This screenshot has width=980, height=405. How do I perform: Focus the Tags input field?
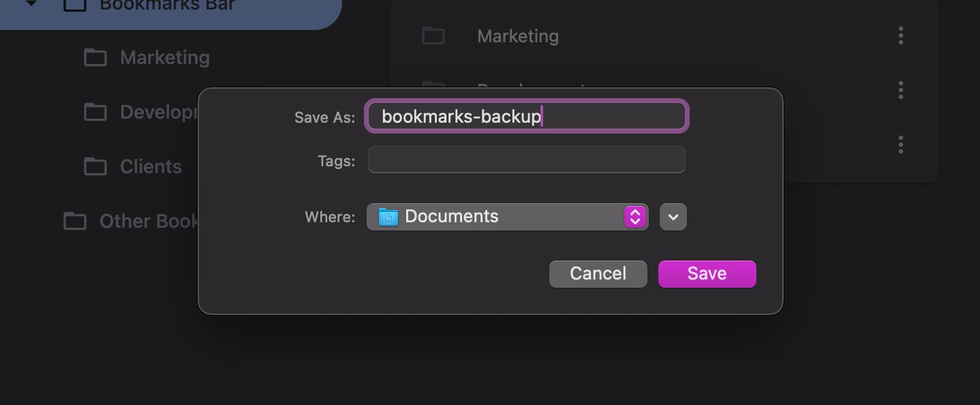(527, 160)
